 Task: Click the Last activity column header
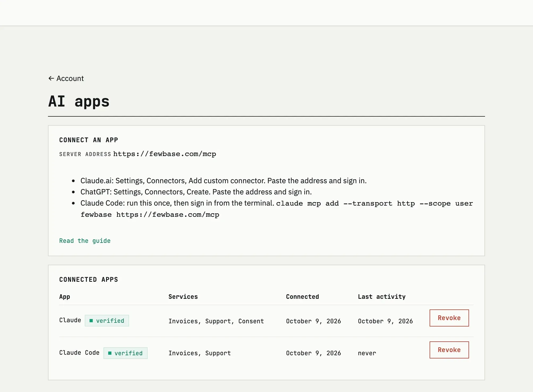click(x=382, y=297)
